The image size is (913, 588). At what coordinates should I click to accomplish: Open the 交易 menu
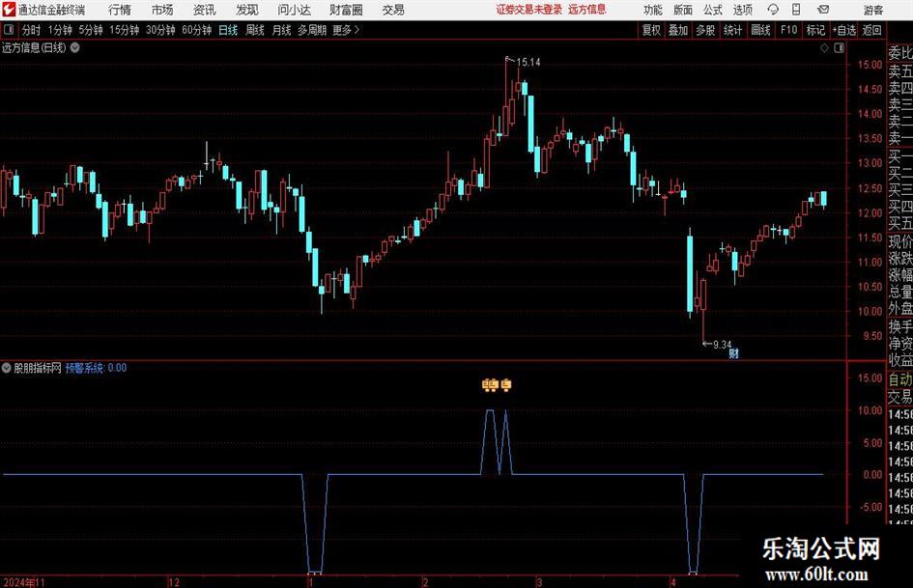(393, 10)
